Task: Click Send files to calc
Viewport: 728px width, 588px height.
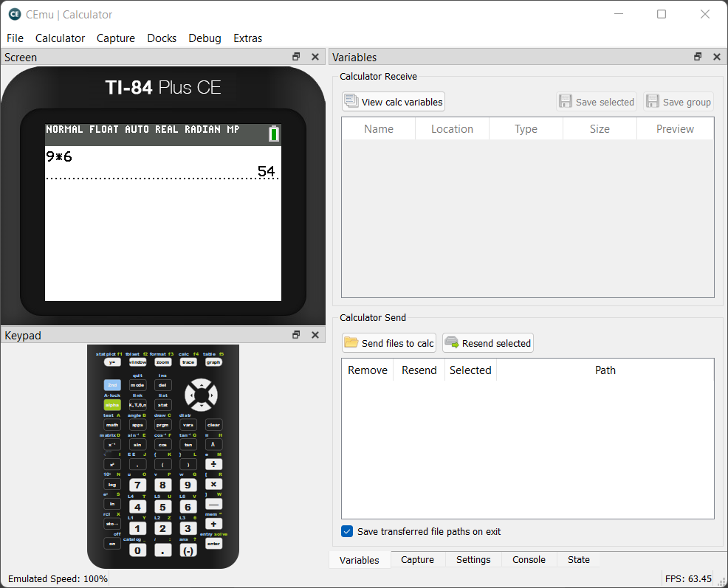Action: click(388, 343)
